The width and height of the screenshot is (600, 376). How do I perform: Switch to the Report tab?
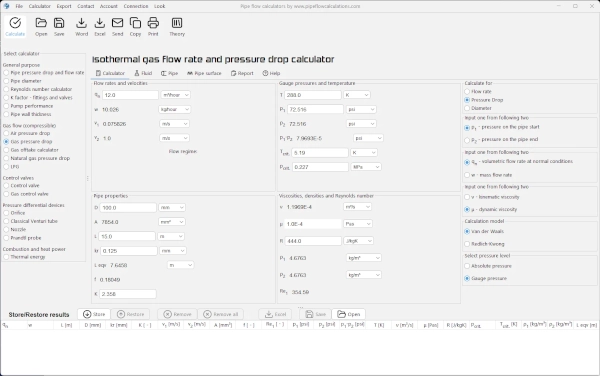(x=242, y=73)
